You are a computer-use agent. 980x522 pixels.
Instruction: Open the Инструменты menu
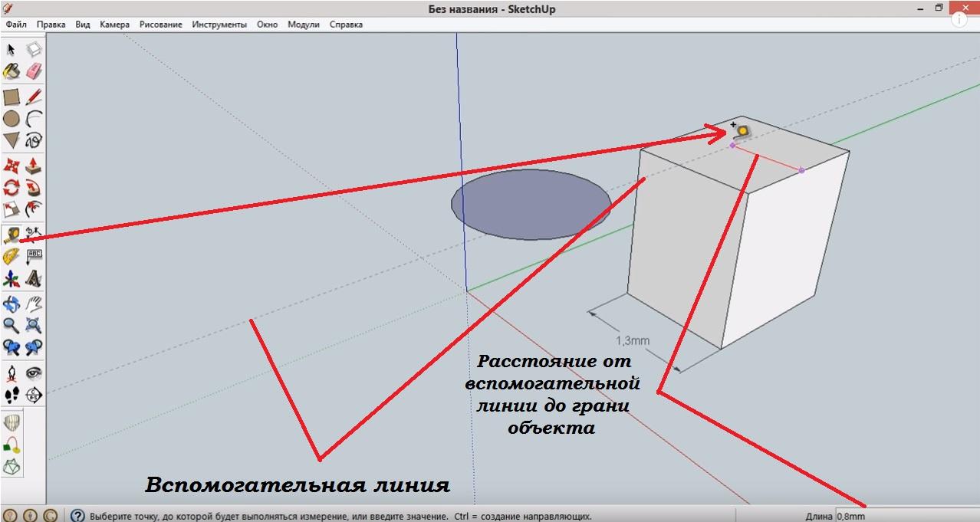tap(219, 25)
